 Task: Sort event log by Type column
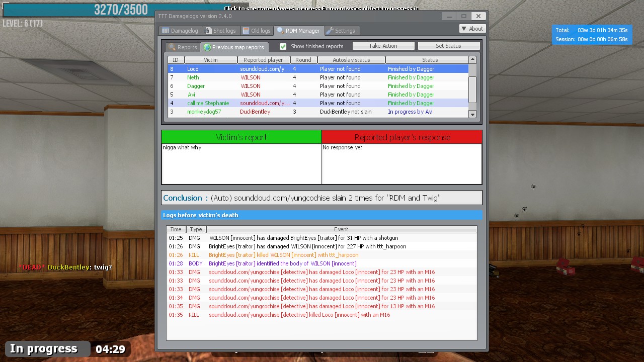pyautogui.click(x=196, y=229)
